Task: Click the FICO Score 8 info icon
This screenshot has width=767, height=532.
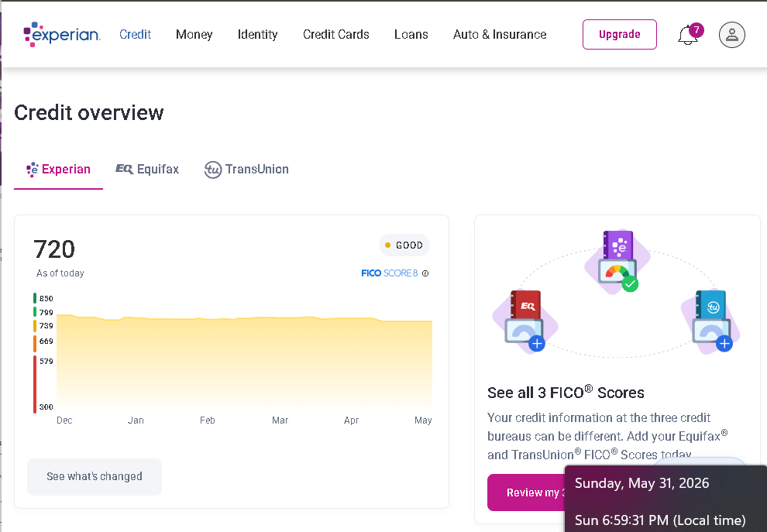Action: pyautogui.click(x=425, y=273)
